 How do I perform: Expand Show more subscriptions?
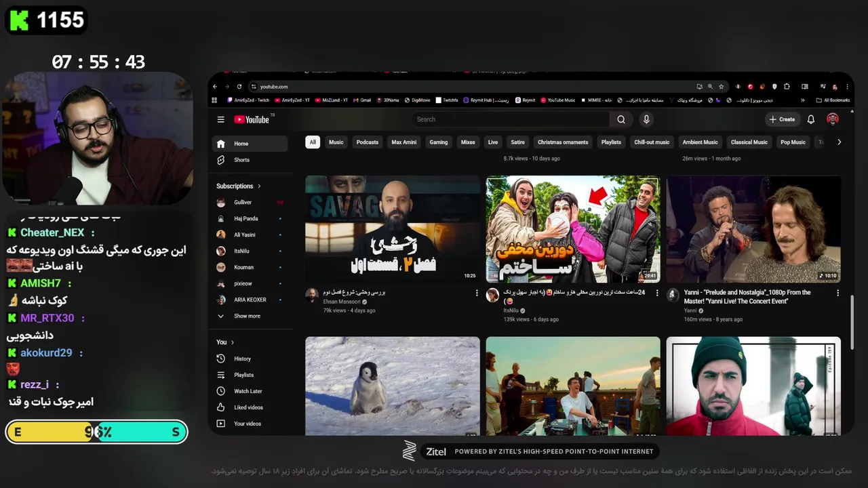click(250, 316)
